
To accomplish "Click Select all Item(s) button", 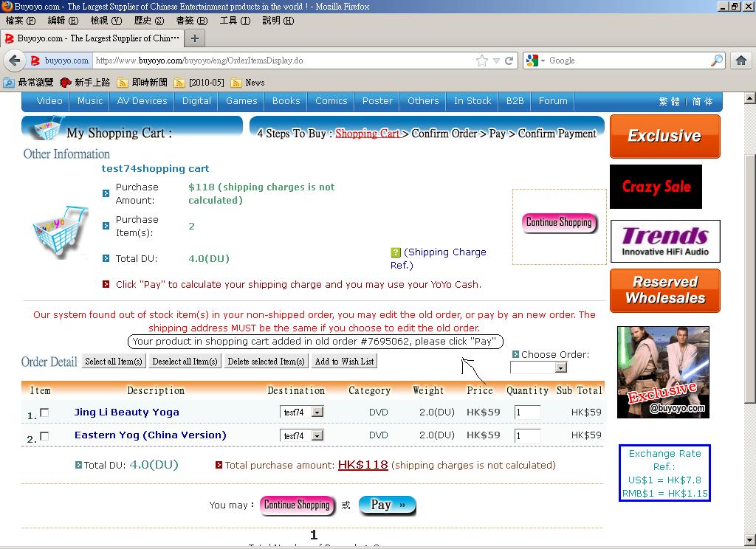I will coord(114,362).
